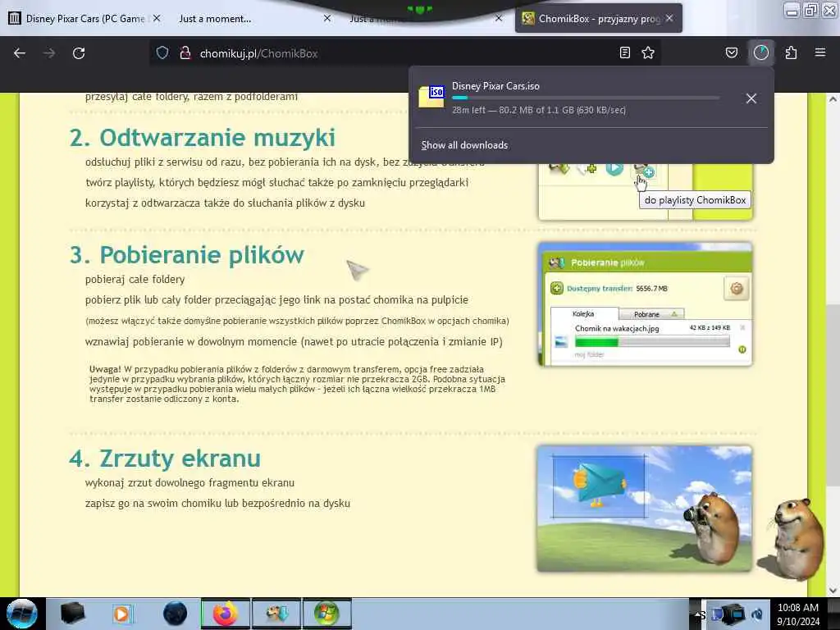
Task: Click the Pobieranie plików screenshot thumbnail
Action: pyautogui.click(x=645, y=304)
